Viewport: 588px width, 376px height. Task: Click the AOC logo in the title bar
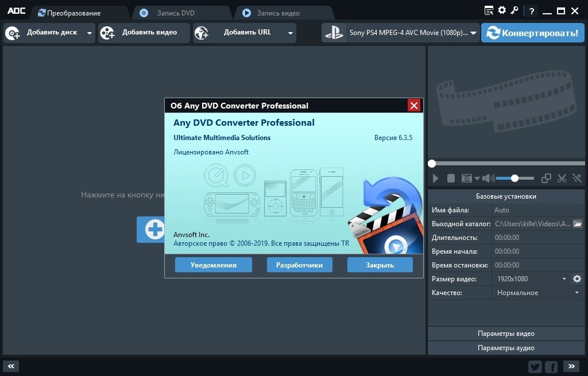coord(17,10)
